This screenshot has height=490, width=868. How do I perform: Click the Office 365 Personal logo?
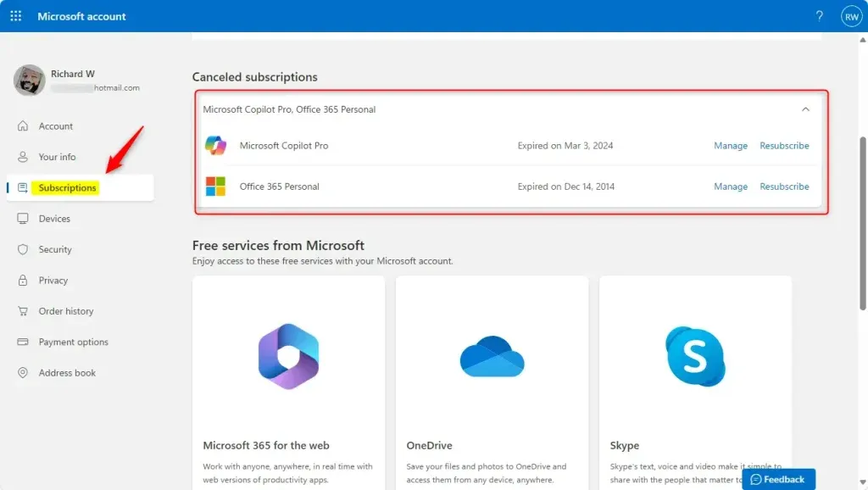click(215, 187)
